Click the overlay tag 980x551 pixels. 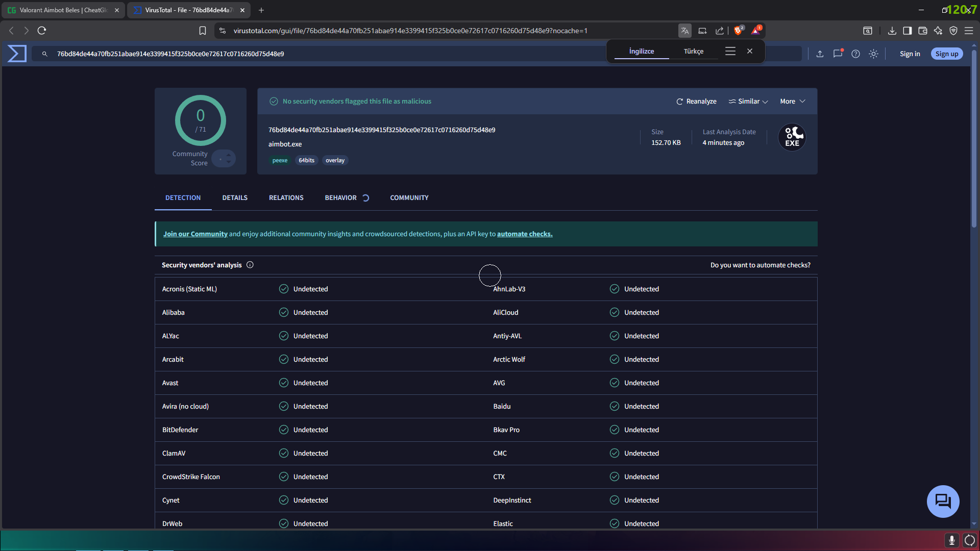(335, 160)
